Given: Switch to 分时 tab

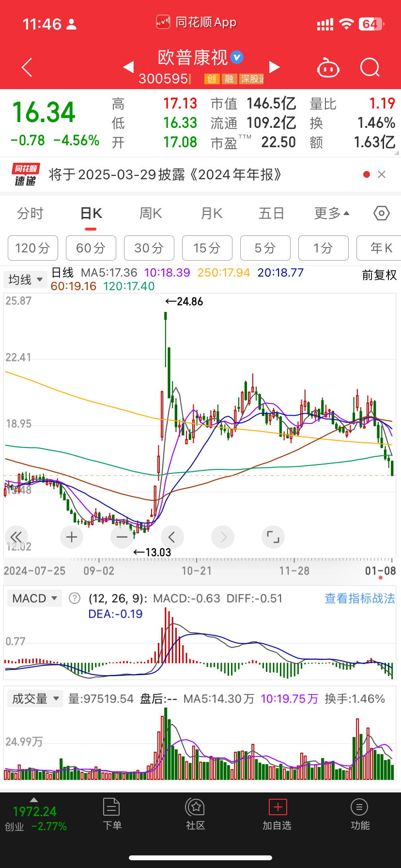Looking at the screenshot, I should tap(30, 213).
